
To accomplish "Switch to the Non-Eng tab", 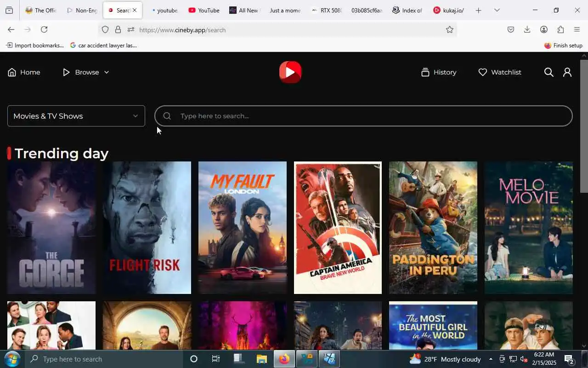I will pos(82,10).
